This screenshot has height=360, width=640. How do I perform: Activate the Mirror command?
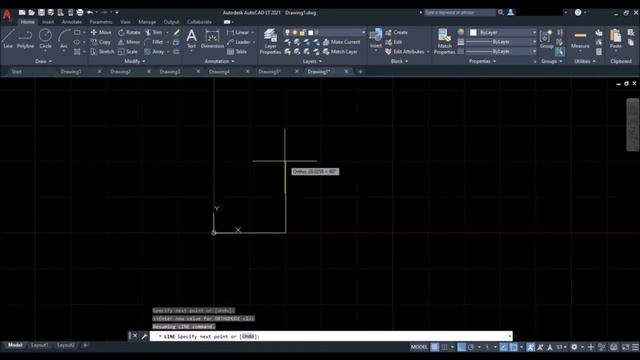tap(129, 42)
